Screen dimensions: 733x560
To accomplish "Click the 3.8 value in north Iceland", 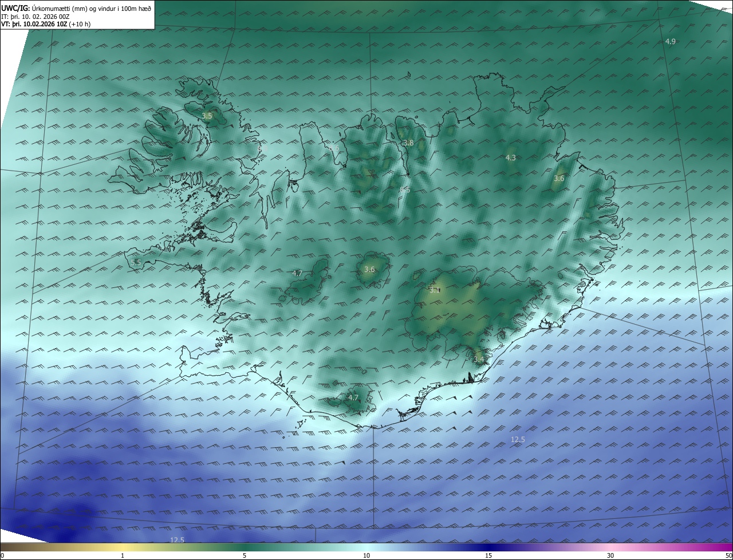I will pos(408,143).
